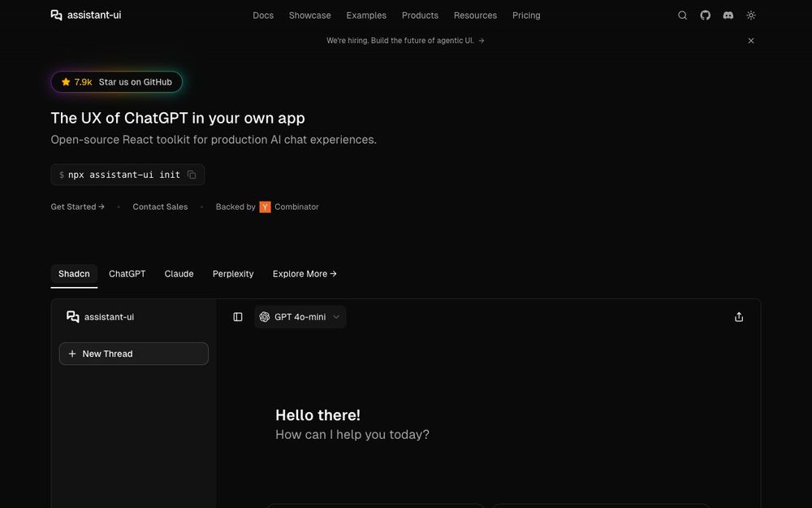Click the assistant-ui logo in the header
The image size is (812, 508).
(86, 15)
